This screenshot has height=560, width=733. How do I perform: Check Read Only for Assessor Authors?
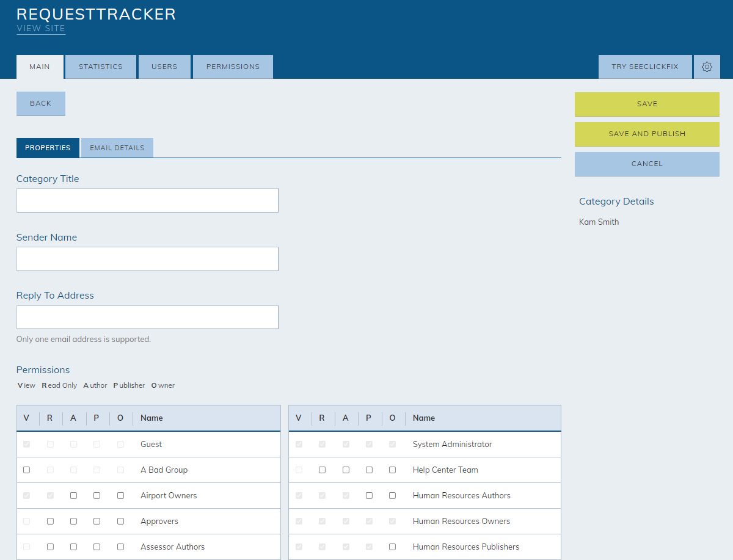pos(50,547)
